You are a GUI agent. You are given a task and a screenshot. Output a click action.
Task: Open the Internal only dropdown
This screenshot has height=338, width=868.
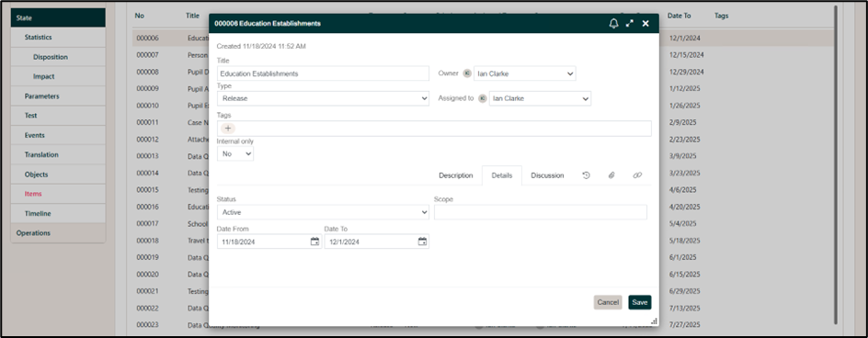pos(235,153)
